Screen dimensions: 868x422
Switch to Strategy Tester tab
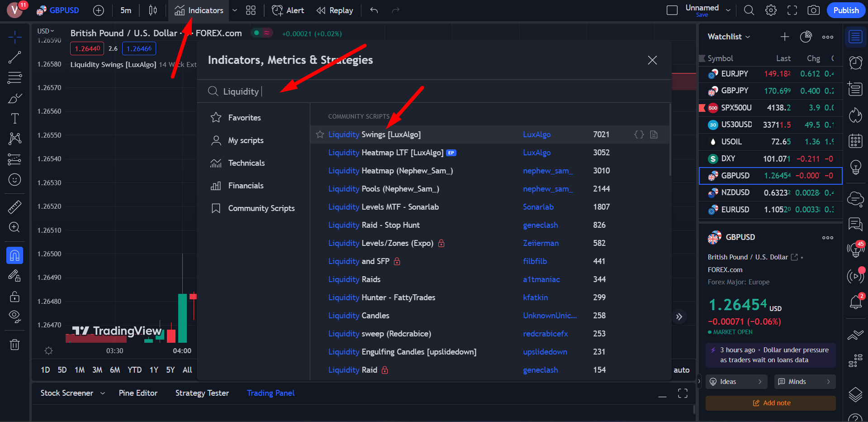(x=202, y=393)
